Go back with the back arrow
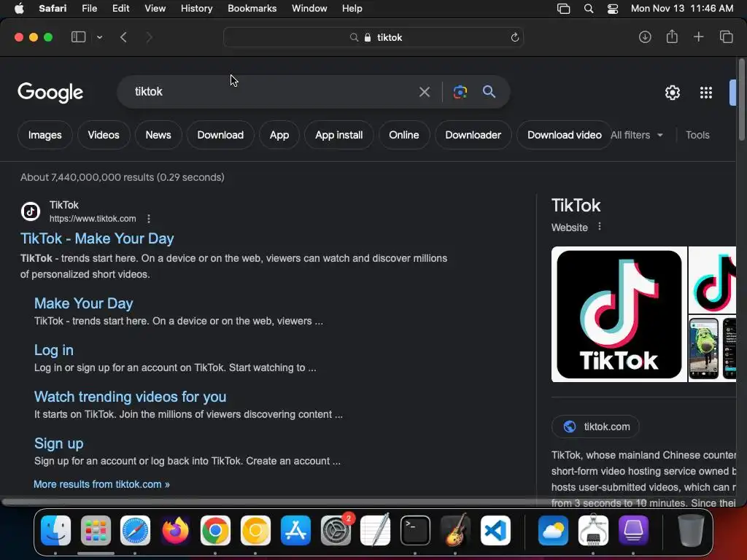 pyautogui.click(x=123, y=37)
